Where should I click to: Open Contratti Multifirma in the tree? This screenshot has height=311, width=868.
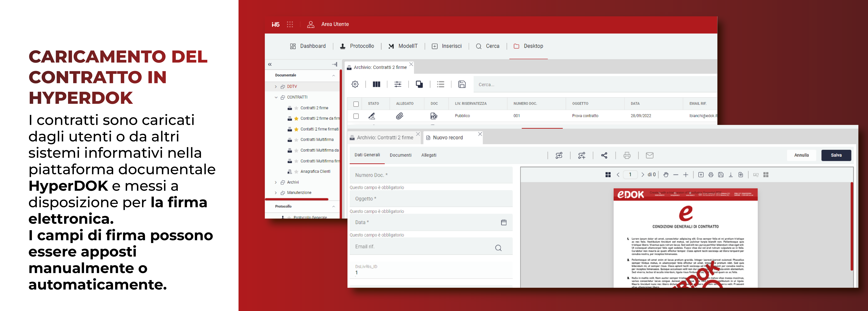tap(317, 140)
